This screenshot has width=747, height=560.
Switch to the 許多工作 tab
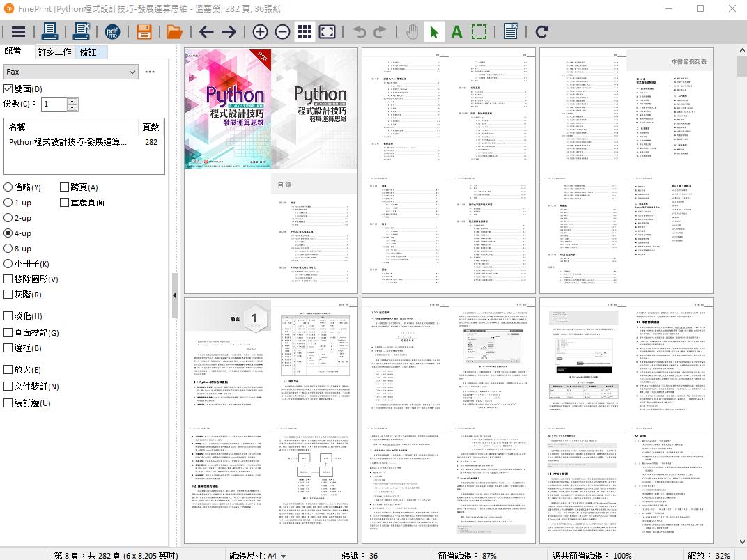pos(55,52)
